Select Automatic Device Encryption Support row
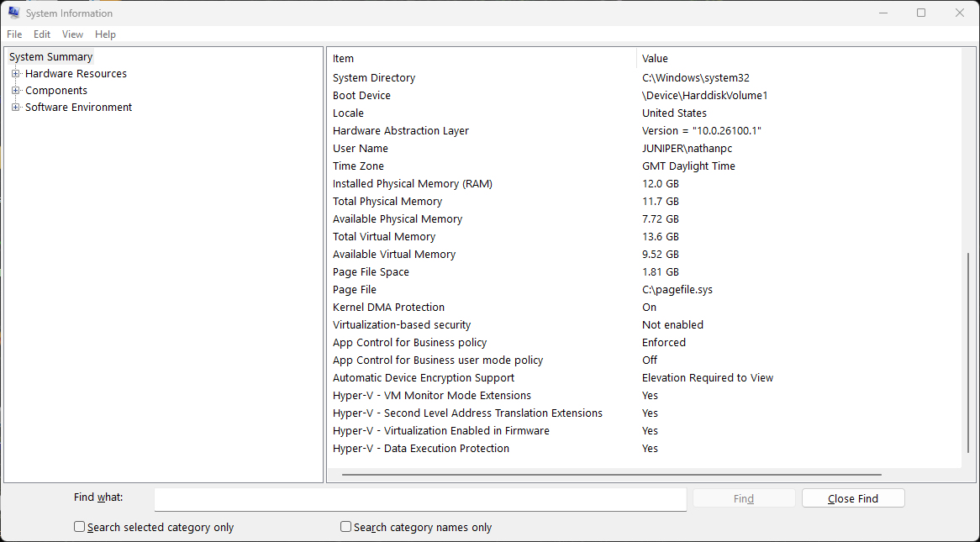 [644, 377]
